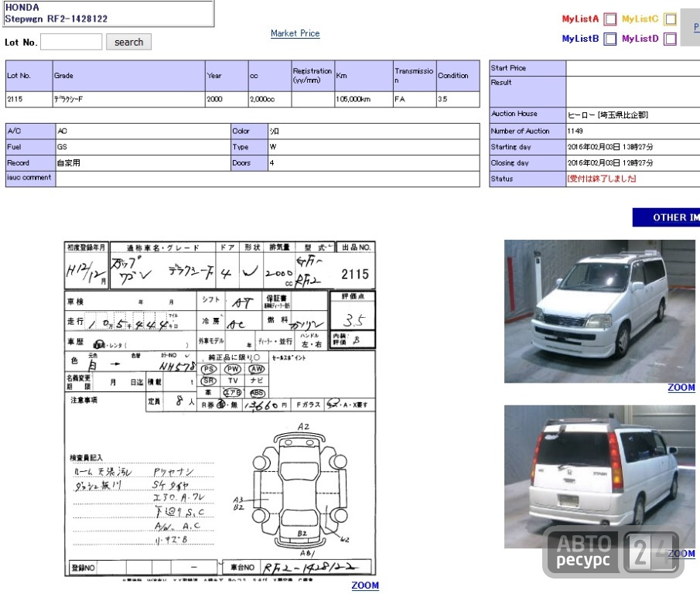Click the Grade column header
Viewport: 700px width, 594px height.
(128, 76)
